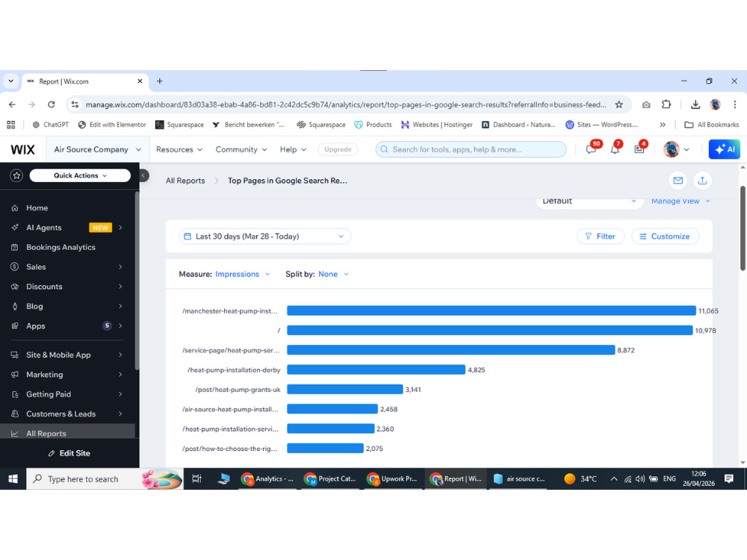Go back in browser history

pyautogui.click(x=13, y=105)
